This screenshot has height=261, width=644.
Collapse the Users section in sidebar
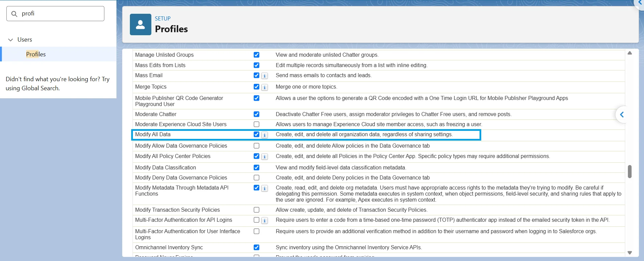point(10,40)
